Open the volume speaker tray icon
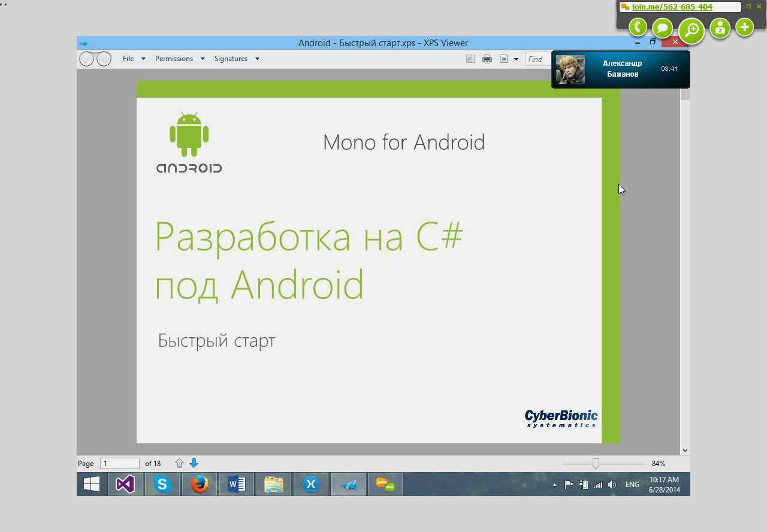The height and width of the screenshot is (532, 767). (x=612, y=485)
